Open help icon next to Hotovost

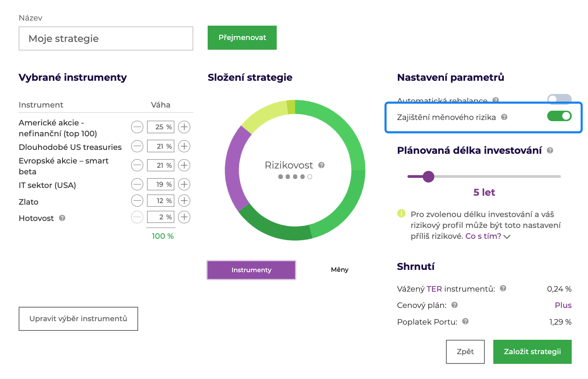point(62,218)
